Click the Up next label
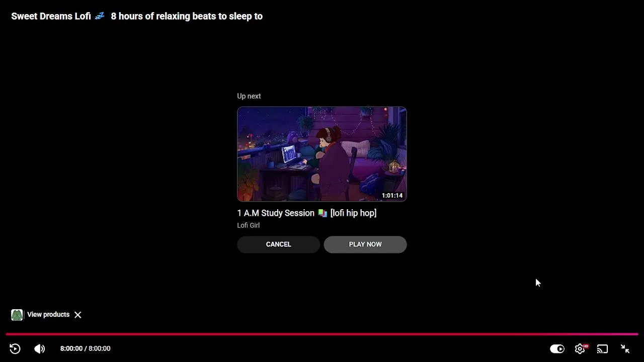Screen dimensions: 644x362 (x=249, y=96)
